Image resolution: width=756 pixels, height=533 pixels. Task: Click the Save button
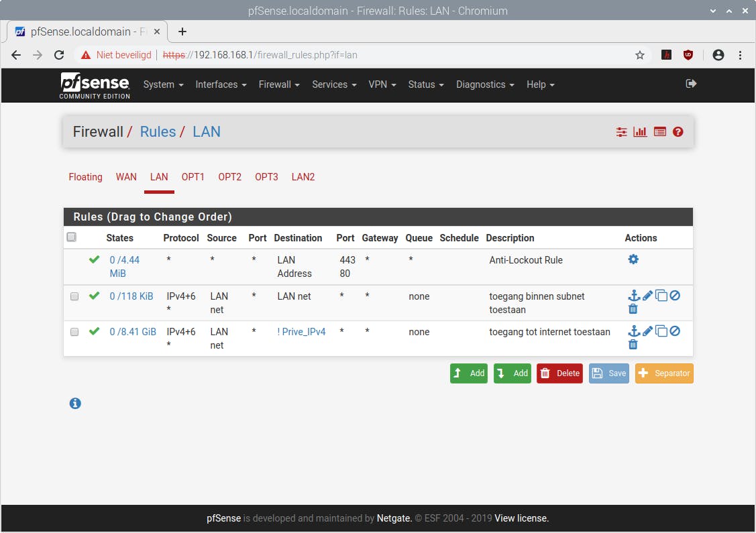click(609, 373)
